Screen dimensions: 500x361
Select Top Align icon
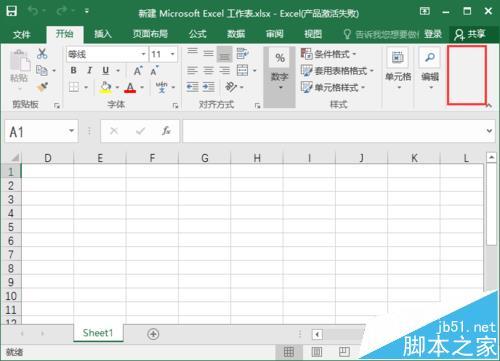pyautogui.click(x=192, y=53)
